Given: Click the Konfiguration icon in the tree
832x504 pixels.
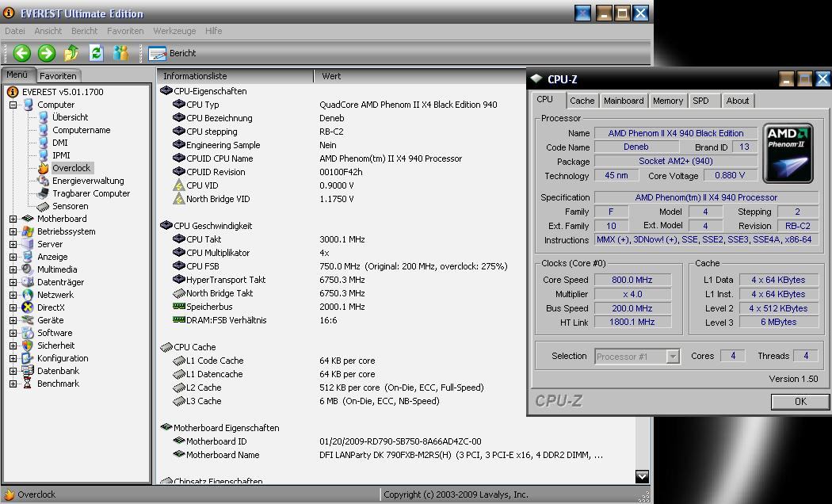Looking at the screenshot, I should pyautogui.click(x=28, y=358).
